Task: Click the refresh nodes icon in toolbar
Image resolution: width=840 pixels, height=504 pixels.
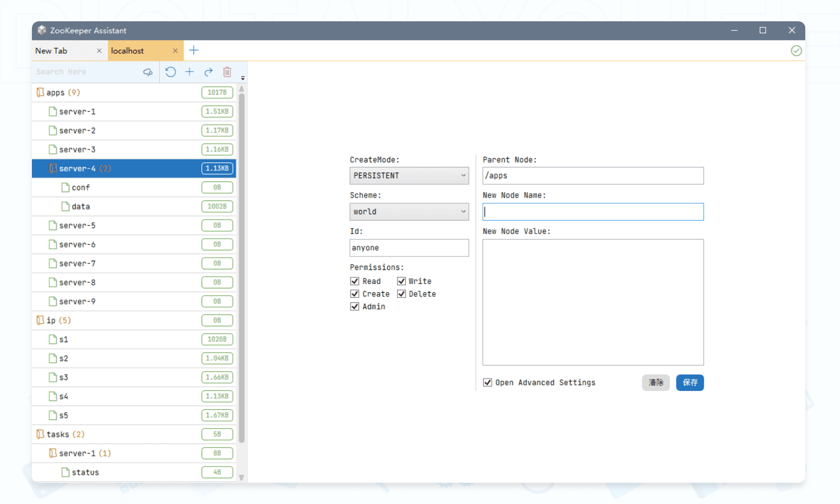Action: tap(171, 72)
